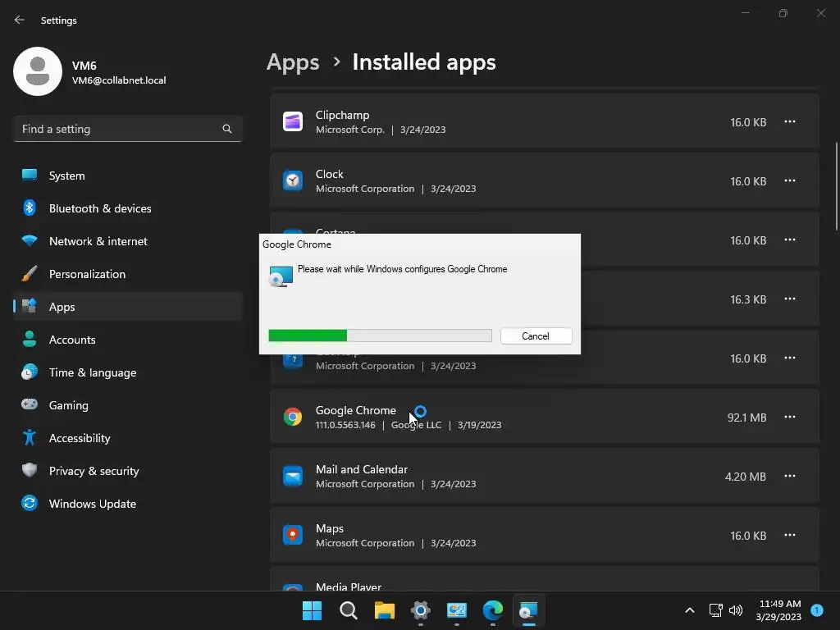Viewport: 840px width, 630px height.
Task: Click the Settings gear in the taskbar
Action: [x=421, y=610]
